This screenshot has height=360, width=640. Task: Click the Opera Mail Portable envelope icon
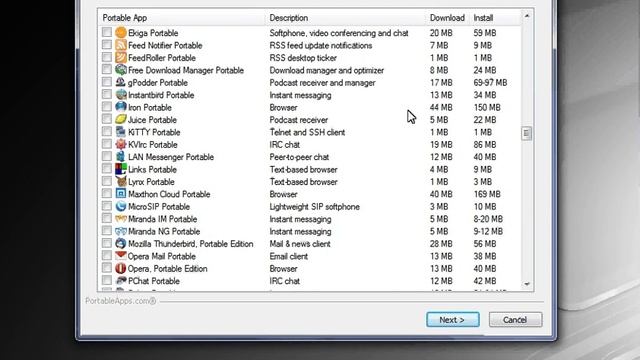[121, 256]
